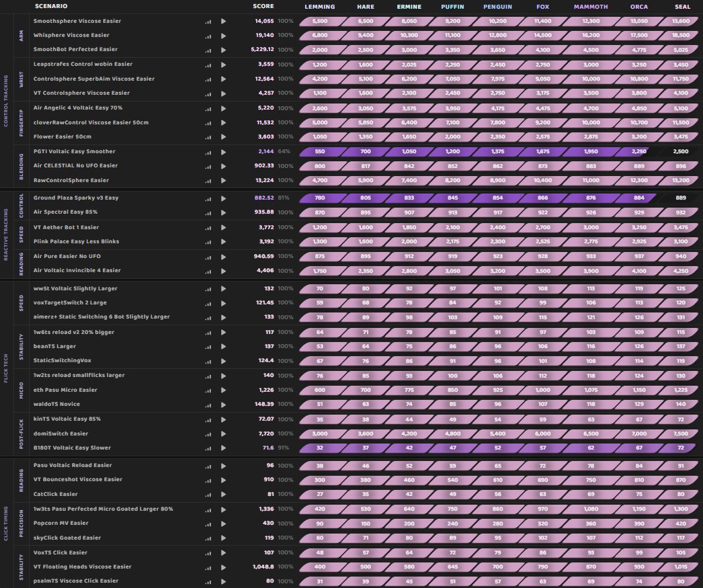Play the Smoothsphere Viscose Easier scenario

223,22
